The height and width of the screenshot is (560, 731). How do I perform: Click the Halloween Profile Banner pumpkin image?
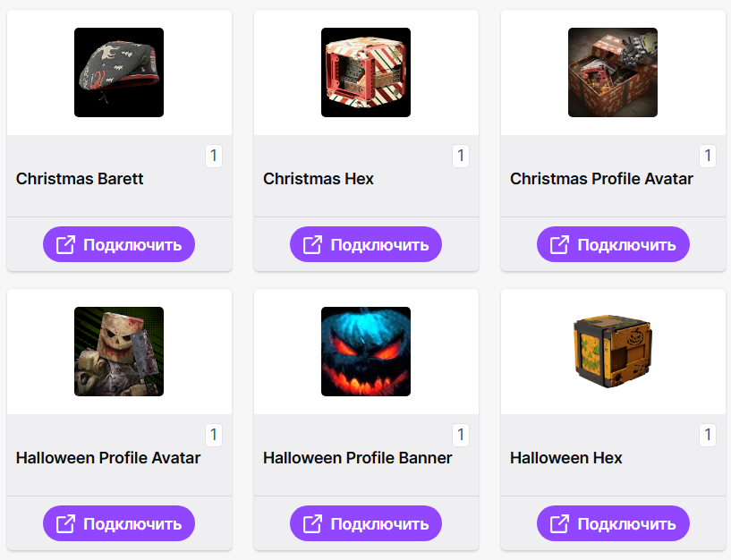(x=366, y=352)
